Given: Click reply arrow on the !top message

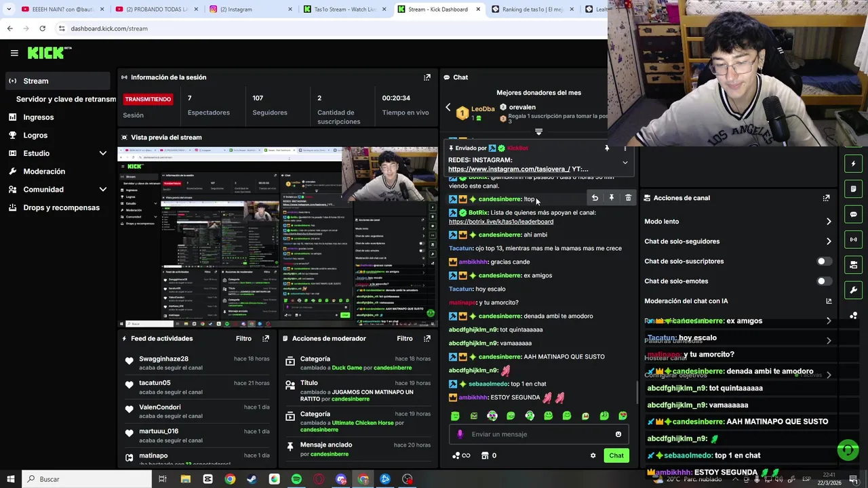Looking at the screenshot, I should (595, 198).
